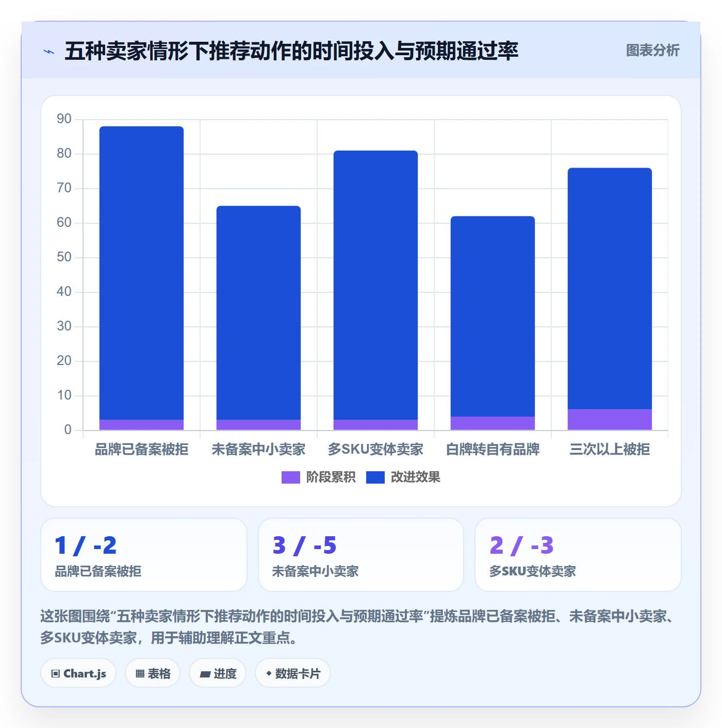Screen dimensions: 722x728
Task: Click the blue bar for 品牌已备案被拒
Action: coord(141,273)
